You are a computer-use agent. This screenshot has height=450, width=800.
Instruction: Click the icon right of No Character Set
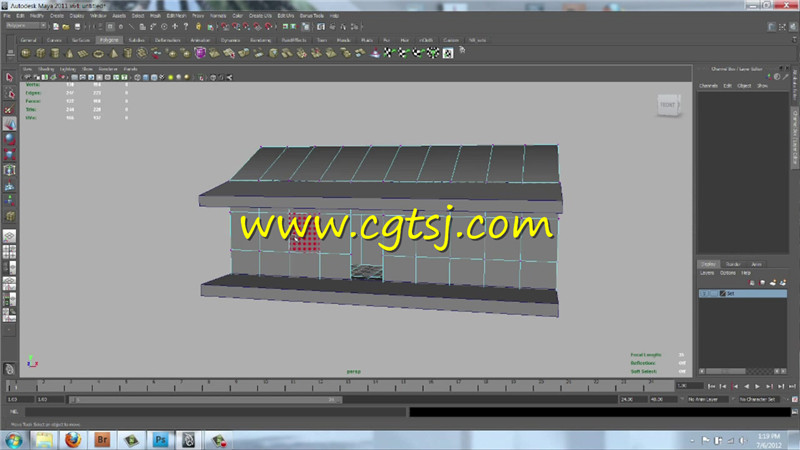click(x=794, y=399)
